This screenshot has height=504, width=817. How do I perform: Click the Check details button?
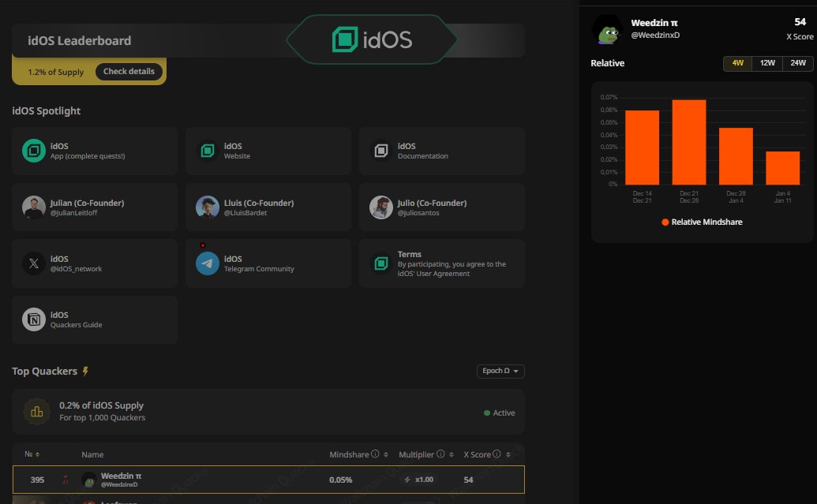[129, 71]
